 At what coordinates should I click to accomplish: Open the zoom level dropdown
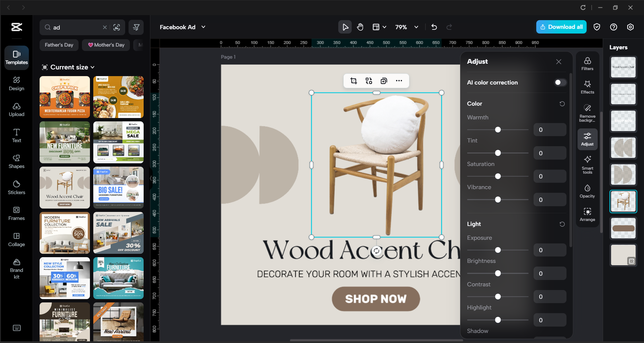(x=416, y=27)
